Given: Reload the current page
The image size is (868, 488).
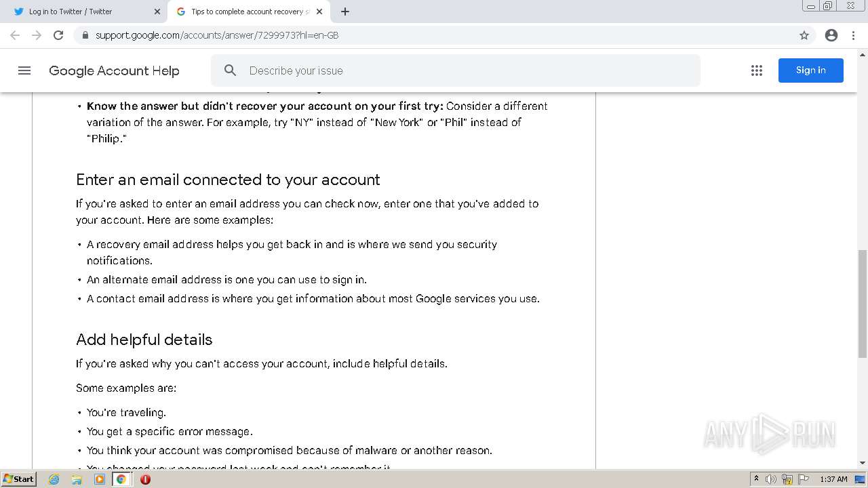Looking at the screenshot, I should pos(58,35).
